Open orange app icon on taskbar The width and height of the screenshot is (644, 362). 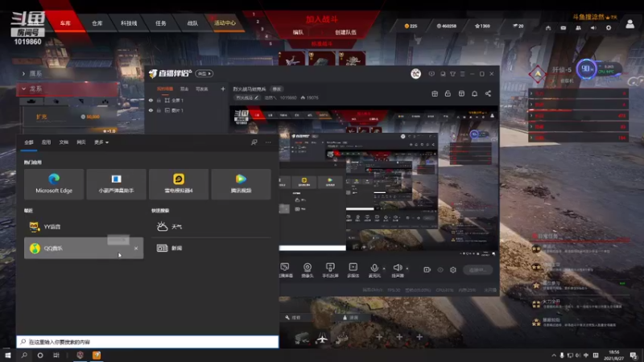(x=97, y=356)
